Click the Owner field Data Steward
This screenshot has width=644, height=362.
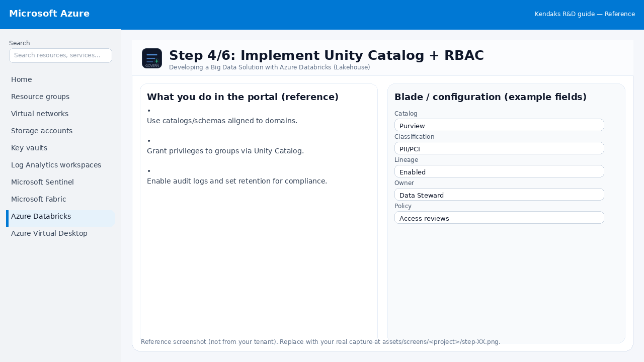pos(499,195)
